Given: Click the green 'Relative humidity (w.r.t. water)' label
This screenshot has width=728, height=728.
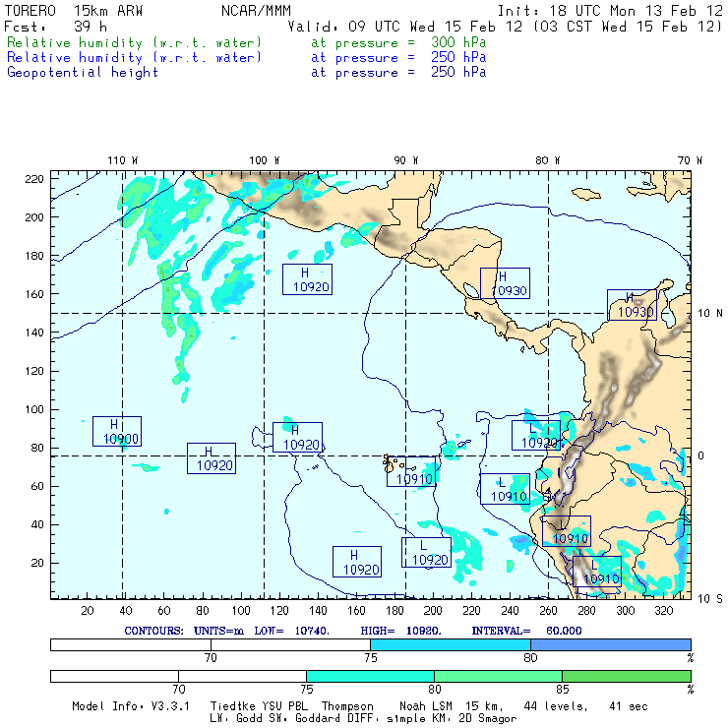Looking at the screenshot, I should click(x=134, y=42).
